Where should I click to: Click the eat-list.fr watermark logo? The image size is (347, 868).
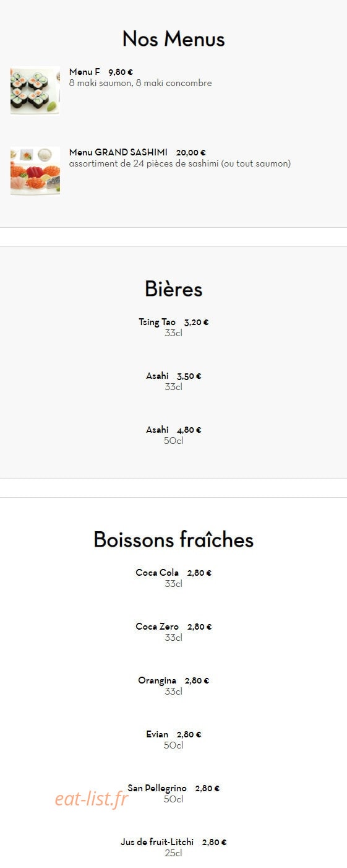[91, 799]
